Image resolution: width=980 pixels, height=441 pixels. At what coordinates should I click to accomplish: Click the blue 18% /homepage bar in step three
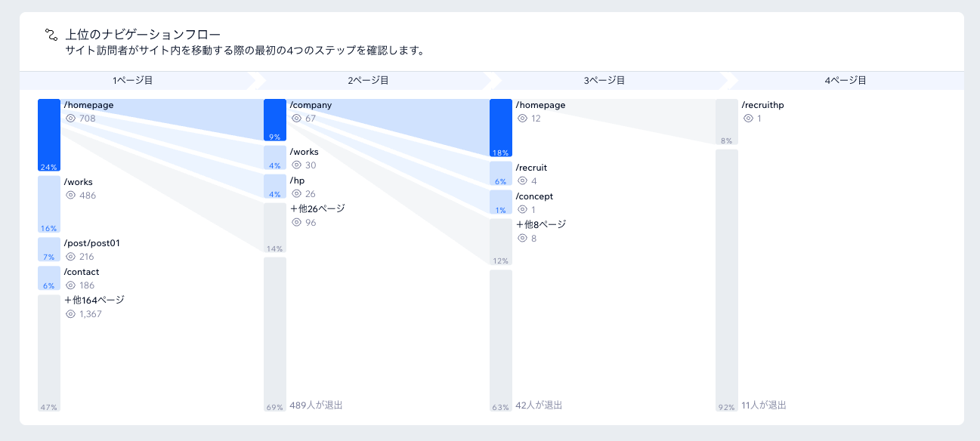tap(501, 128)
